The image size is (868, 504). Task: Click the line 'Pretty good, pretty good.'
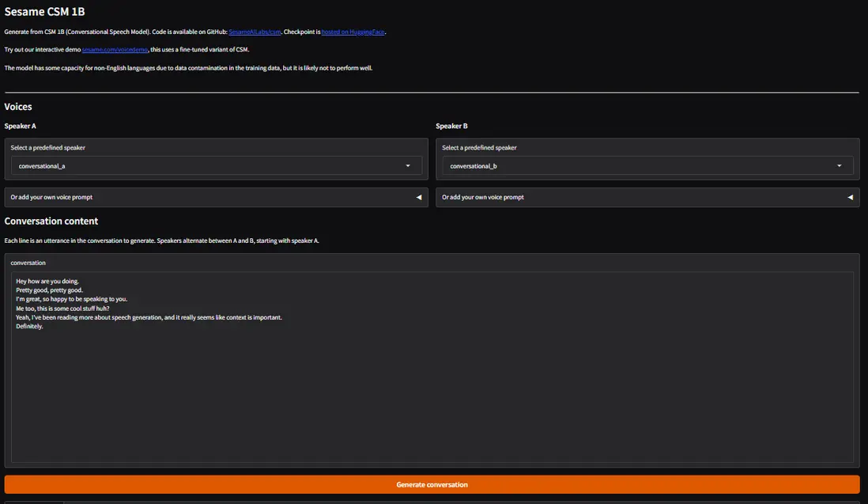tap(49, 290)
